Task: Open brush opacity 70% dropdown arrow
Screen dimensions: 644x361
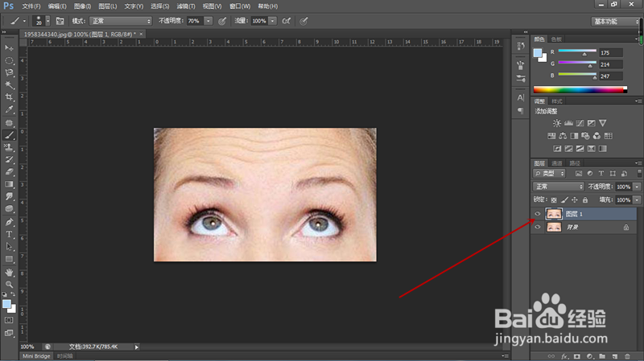Action: (x=208, y=21)
